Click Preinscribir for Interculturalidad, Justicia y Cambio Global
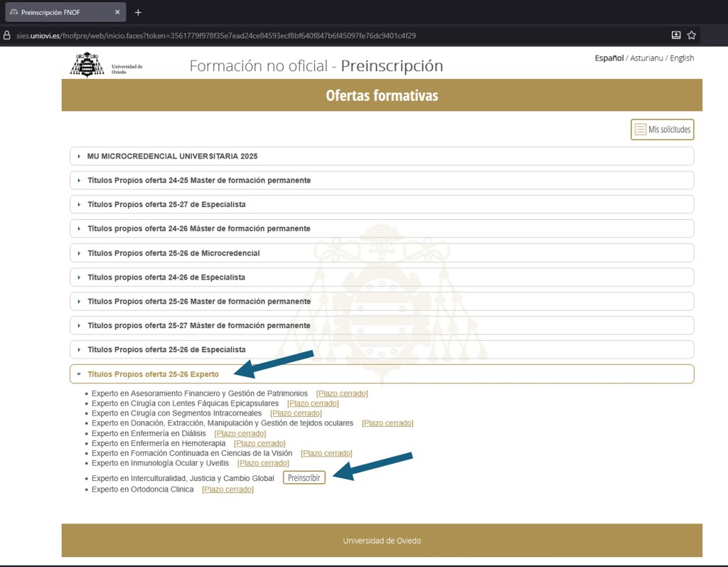 tap(304, 477)
